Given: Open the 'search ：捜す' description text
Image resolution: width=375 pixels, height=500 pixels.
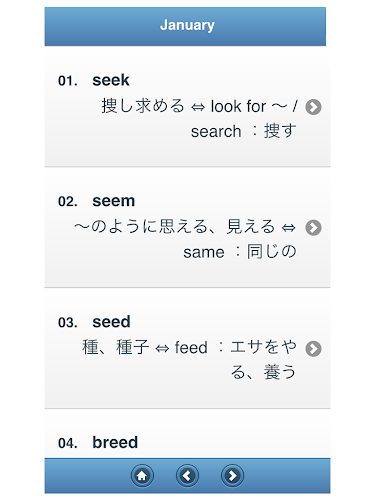Looking at the screenshot, I should [x=243, y=131].
